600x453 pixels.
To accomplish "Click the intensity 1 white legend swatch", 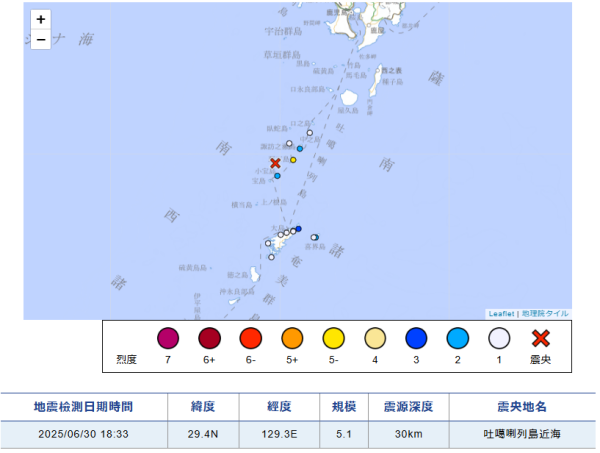I will tap(499, 338).
